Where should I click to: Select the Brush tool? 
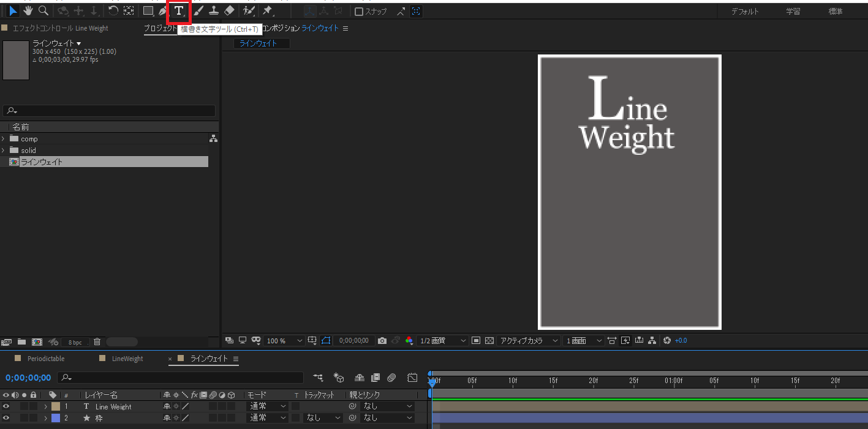(x=198, y=11)
